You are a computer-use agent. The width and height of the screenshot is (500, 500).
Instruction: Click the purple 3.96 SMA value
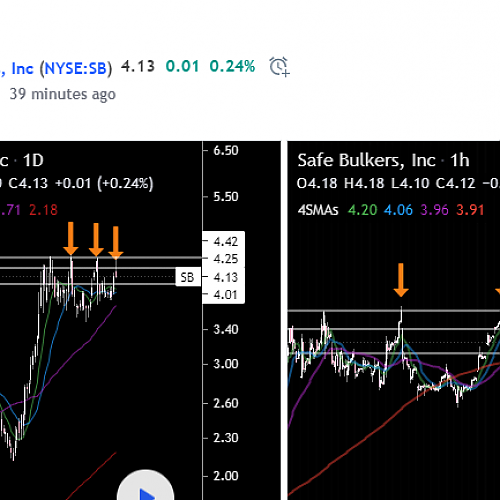click(434, 210)
